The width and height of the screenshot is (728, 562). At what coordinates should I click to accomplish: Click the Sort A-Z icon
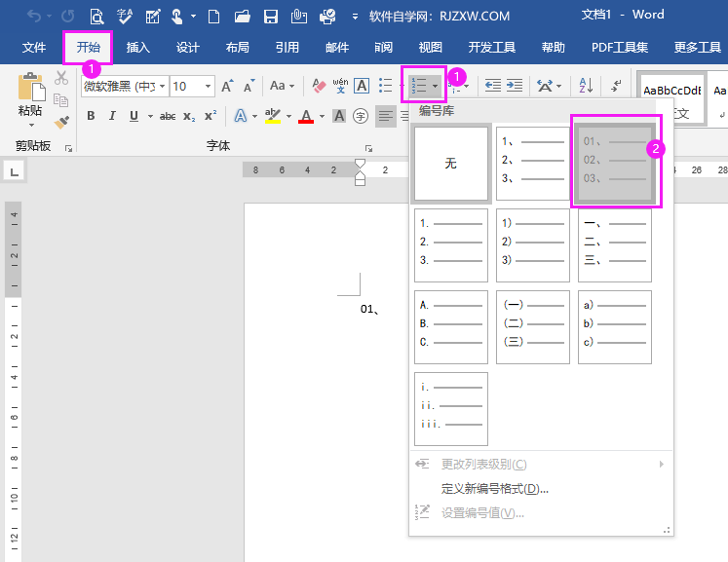click(x=586, y=86)
